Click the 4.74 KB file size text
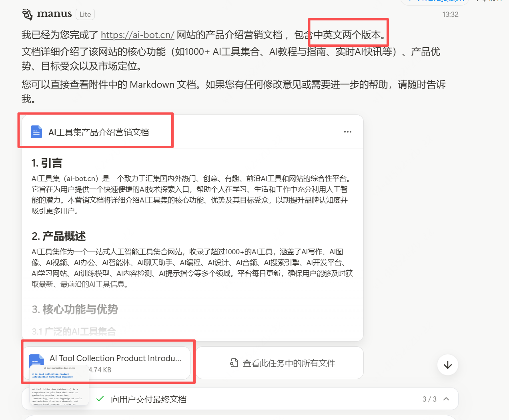The image size is (509, 420). [100, 370]
